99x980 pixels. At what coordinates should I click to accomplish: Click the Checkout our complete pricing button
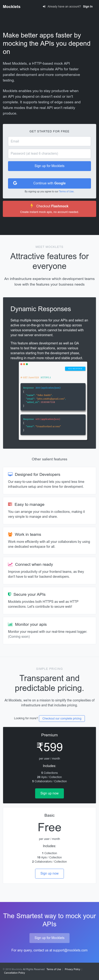point(62,718)
